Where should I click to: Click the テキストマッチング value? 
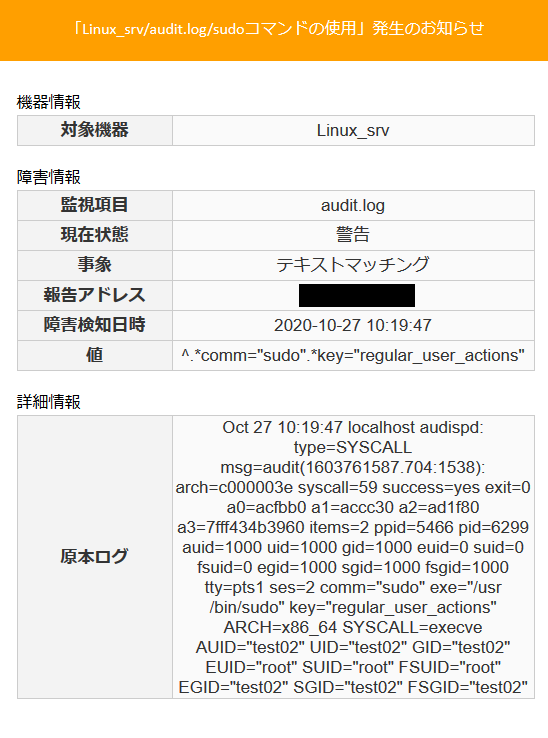click(x=353, y=265)
